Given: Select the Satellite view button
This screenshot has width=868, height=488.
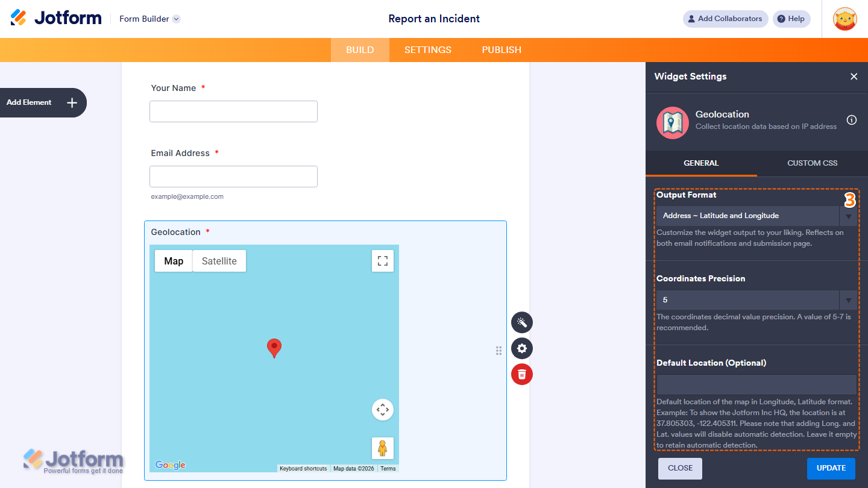Looking at the screenshot, I should (219, 261).
